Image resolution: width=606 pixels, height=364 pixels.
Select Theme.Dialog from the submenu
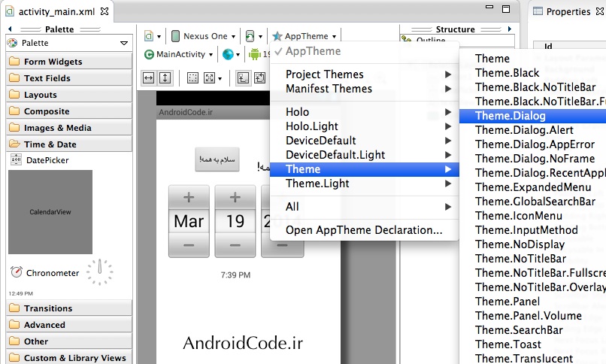coord(511,116)
